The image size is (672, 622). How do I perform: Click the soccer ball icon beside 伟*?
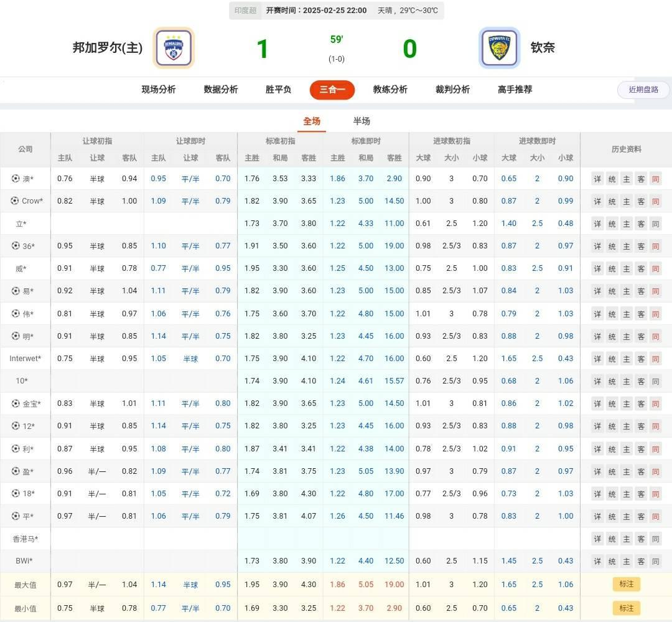[x=16, y=313]
